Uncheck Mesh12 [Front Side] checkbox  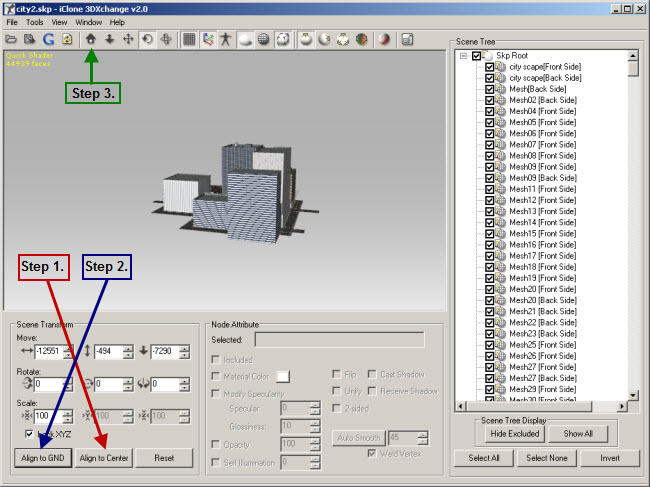[x=490, y=200]
